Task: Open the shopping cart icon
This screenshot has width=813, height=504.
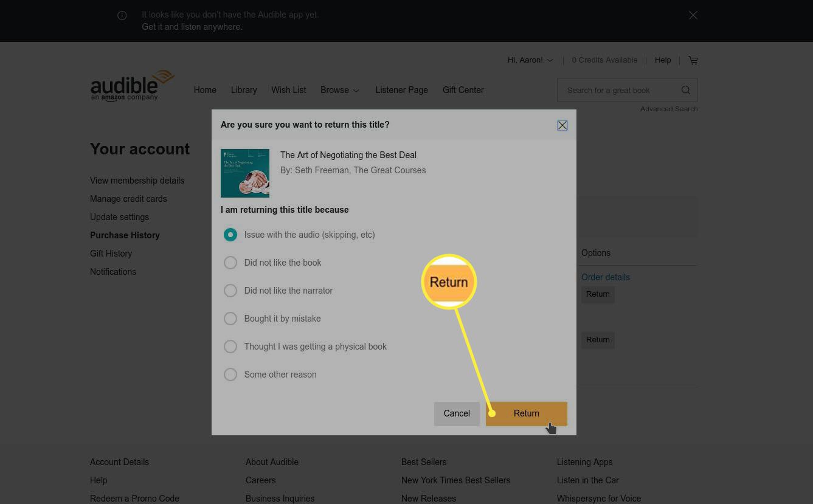Action: (693, 60)
